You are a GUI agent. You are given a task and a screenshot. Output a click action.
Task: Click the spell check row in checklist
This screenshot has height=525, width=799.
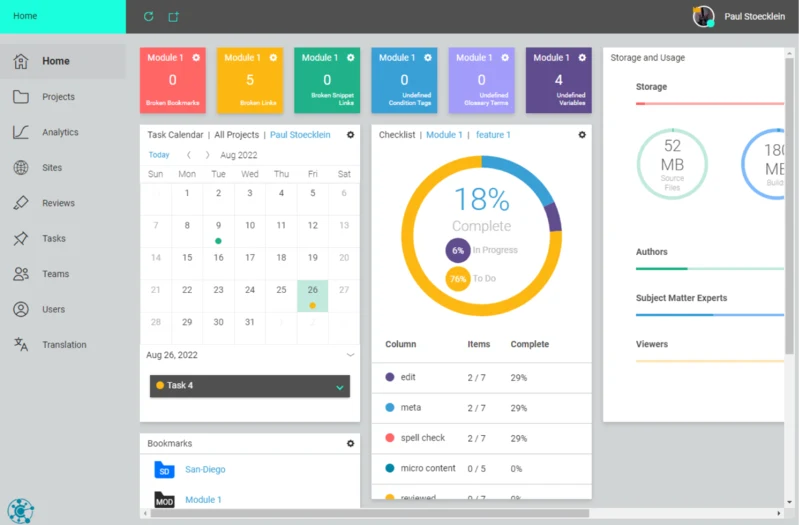482,438
